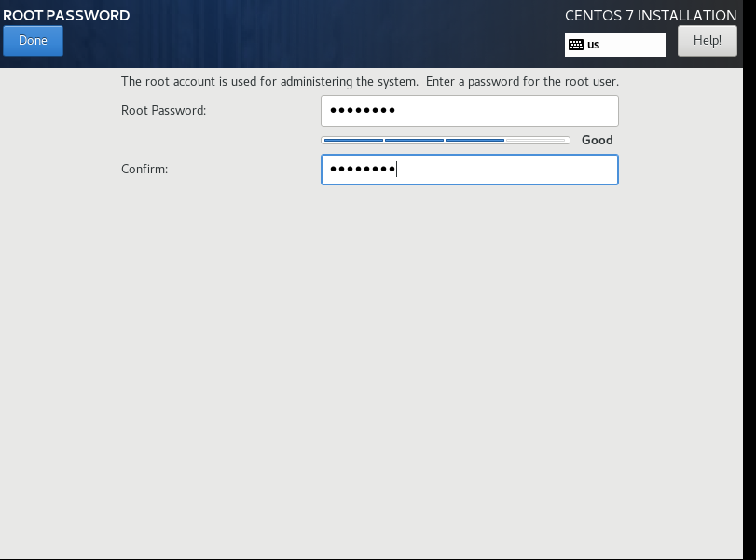
Task: Click the password strength bar
Action: pos(446,141)
